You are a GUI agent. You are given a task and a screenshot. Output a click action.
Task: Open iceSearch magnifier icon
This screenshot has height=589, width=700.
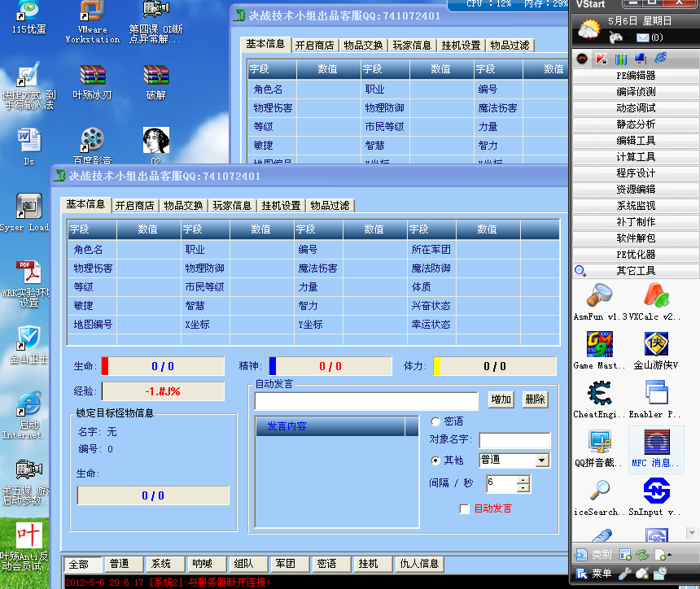point(600,491)
